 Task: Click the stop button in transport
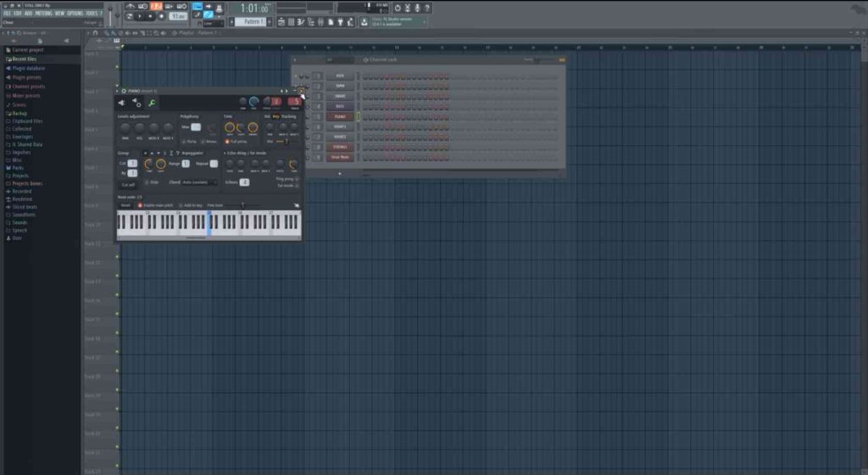tap(150, 17)
